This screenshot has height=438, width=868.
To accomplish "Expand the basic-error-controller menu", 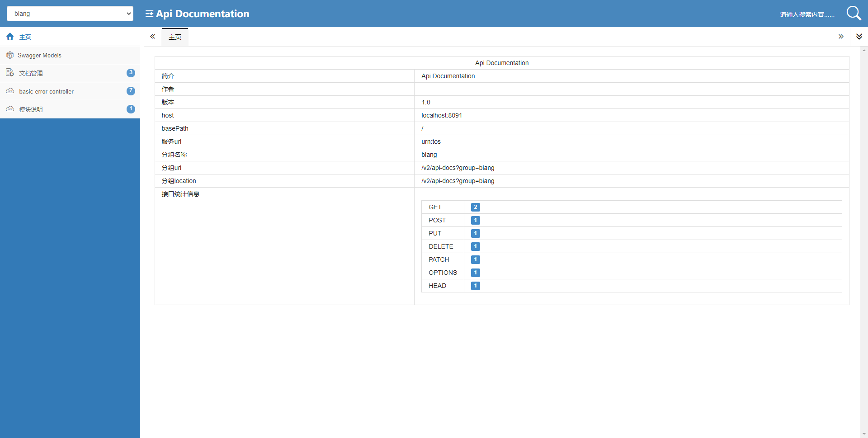I will pyautogui.click(x=70, y=91).
